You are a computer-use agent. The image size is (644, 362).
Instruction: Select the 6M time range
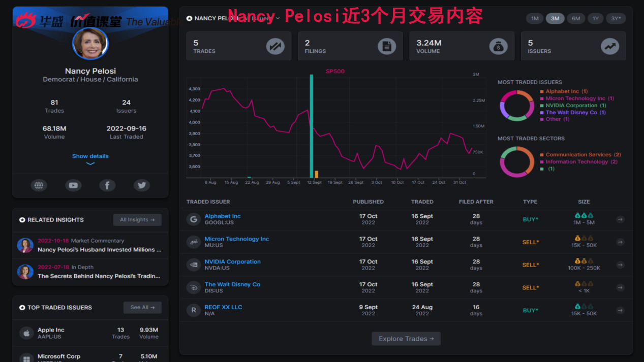coord(576,18)
